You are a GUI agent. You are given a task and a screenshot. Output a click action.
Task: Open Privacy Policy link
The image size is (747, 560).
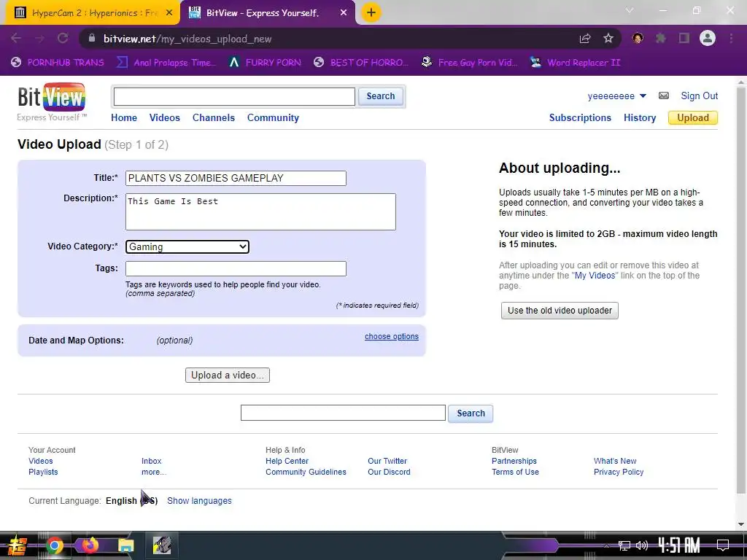click(x=619, y=472)
